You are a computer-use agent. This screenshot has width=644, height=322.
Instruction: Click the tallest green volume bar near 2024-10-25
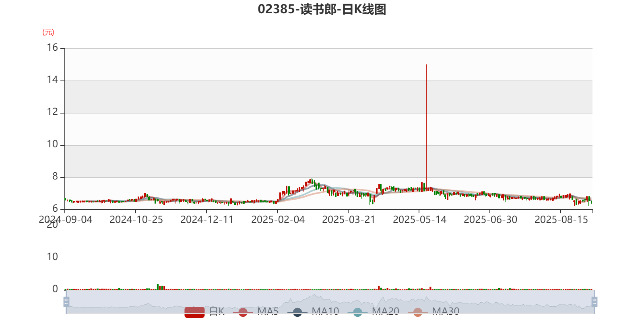point(158,287)
